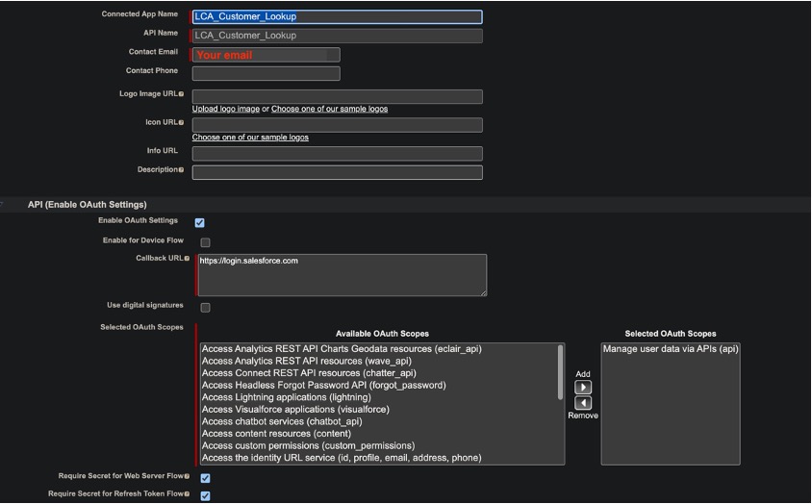Click the Add scope arrow button
This screenshot has width=812, height=504.
coord(583,387)
